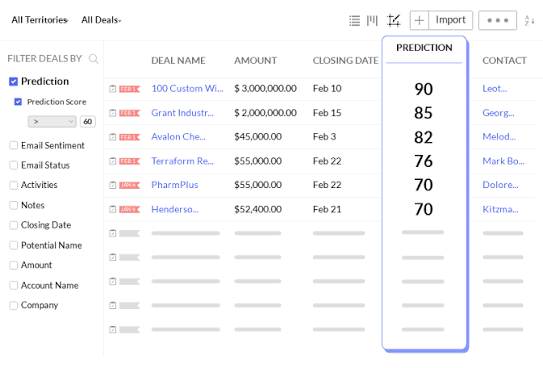Image resolution: width=543 pixels, height=368 pixels.
Task: Enable the Account Name filter checkbox
Action: (x=14, y=286)
